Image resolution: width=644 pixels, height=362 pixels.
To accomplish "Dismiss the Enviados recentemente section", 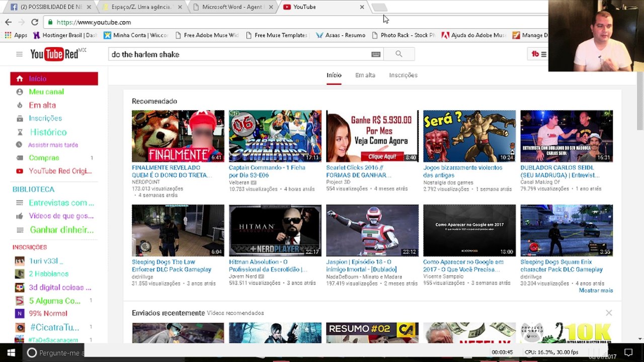I will coord(609,313).
